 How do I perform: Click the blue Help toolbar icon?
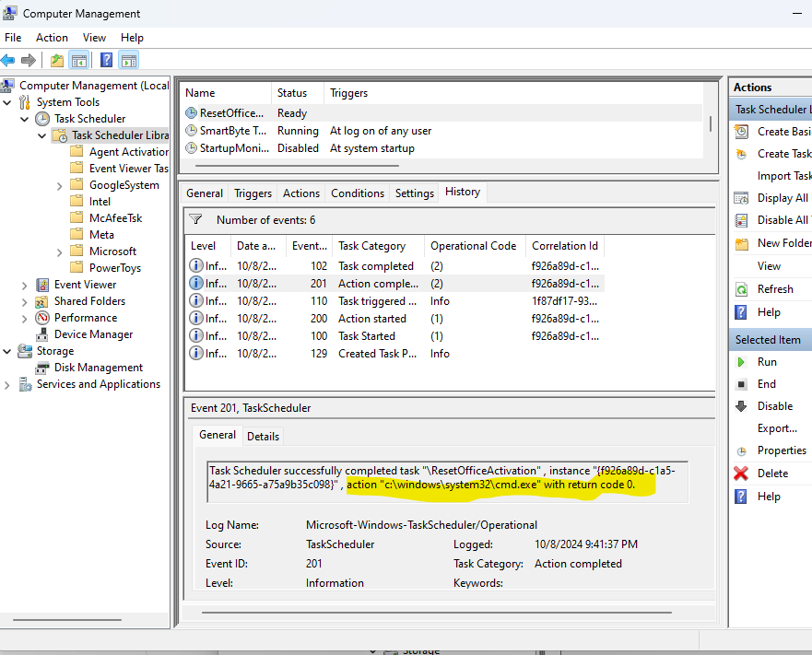(106, 60)
